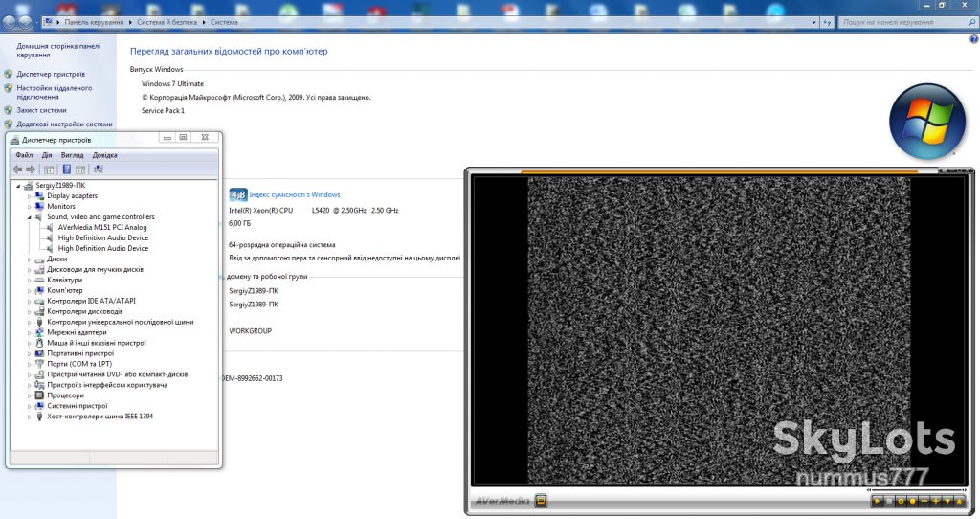Expand the Клавіатури node
The width and height of the screenshot is (980, 519).
coord(29,281)
